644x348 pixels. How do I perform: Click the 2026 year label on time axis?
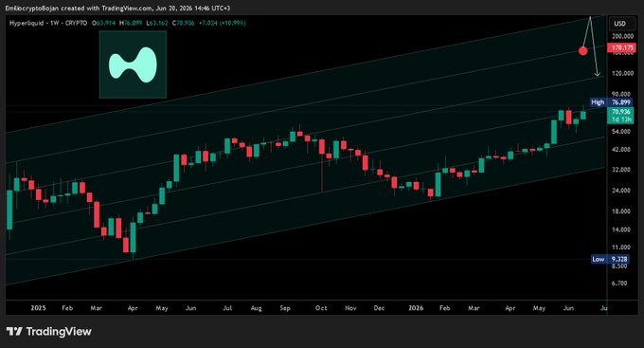tap(416, 308)
